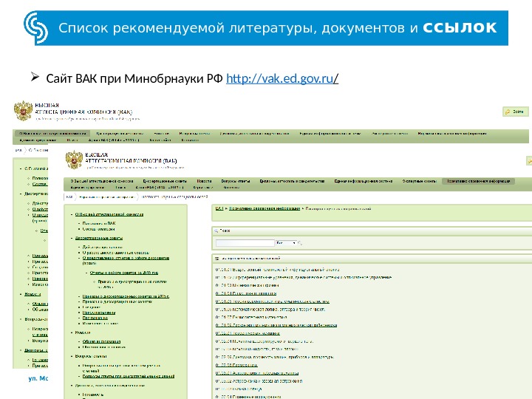Select specialty '01.02.04 Механика деформируемого твердого тела'
The width and height of the screenshot is (532, 399).
click(265, 341)
